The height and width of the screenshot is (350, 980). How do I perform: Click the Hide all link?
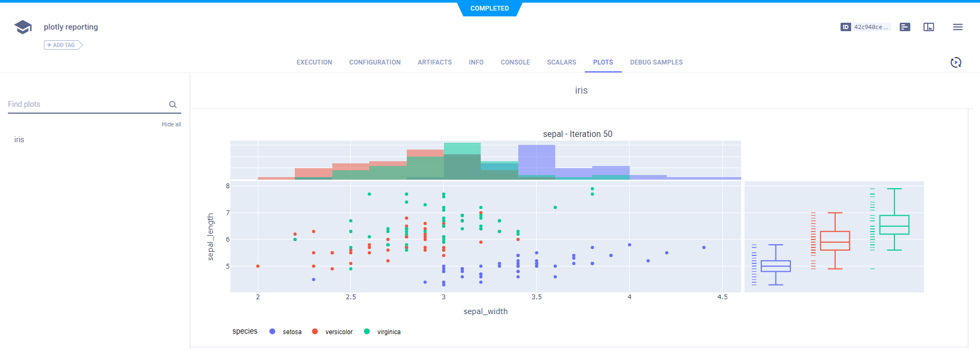click(x=171, y=125)
